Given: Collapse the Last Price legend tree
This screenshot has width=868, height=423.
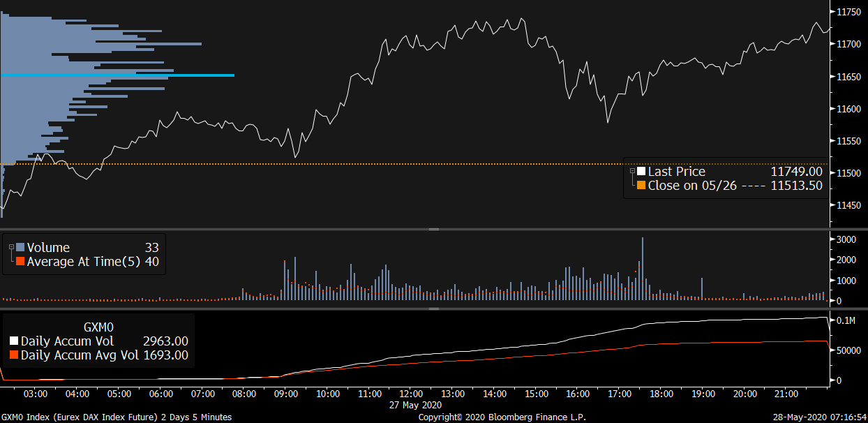Looking at the screenshot, I should pos(632,172).
